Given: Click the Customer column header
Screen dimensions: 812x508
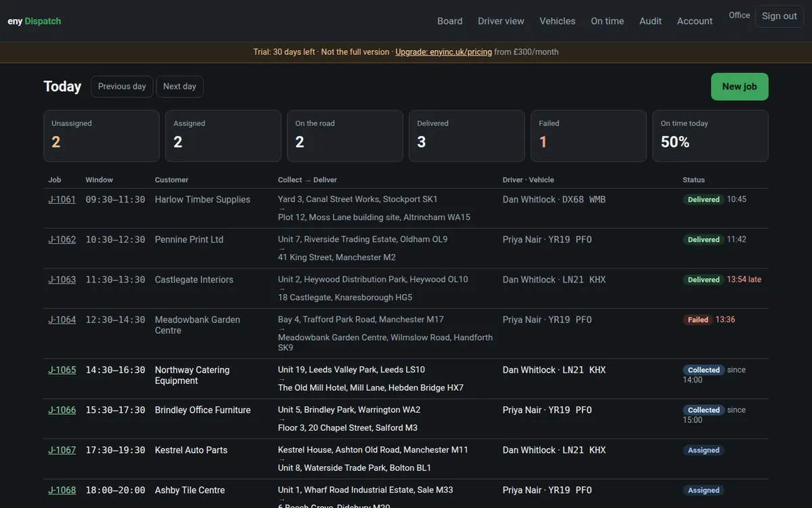Looking at the screenshot, I should click(172, 179).
